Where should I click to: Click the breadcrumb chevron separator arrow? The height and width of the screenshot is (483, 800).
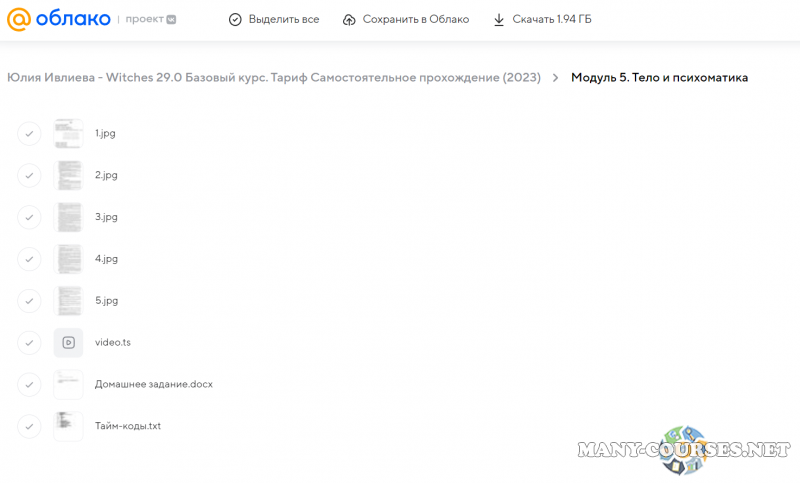point(555,78)
